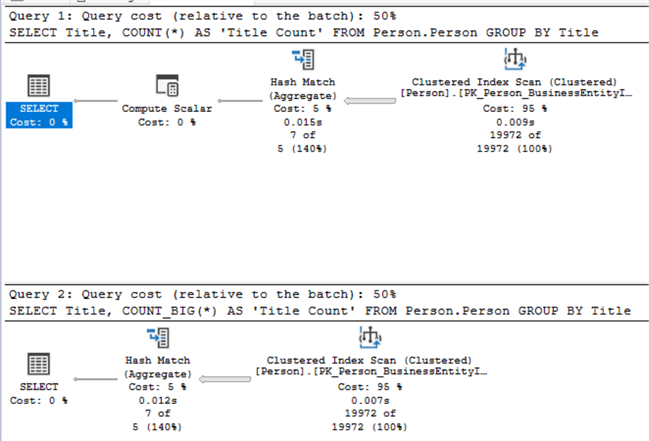Click Query 1 Hash Match (Aggregate) label

pos(303,89)
